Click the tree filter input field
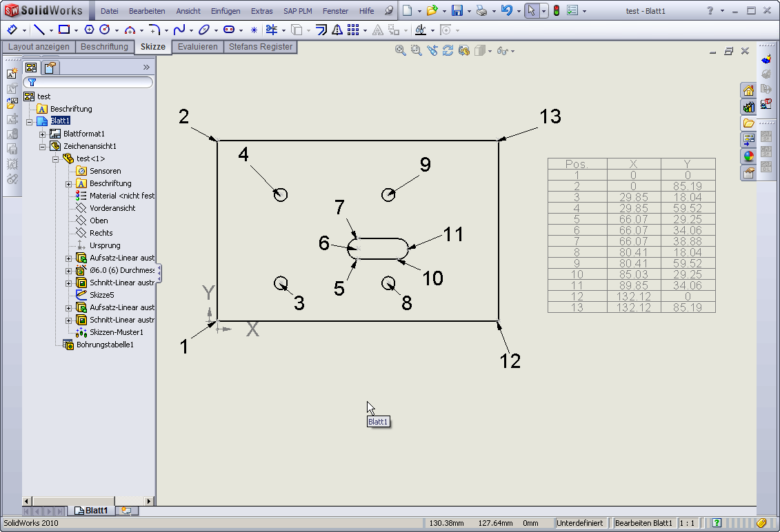 tap(88, 82)
